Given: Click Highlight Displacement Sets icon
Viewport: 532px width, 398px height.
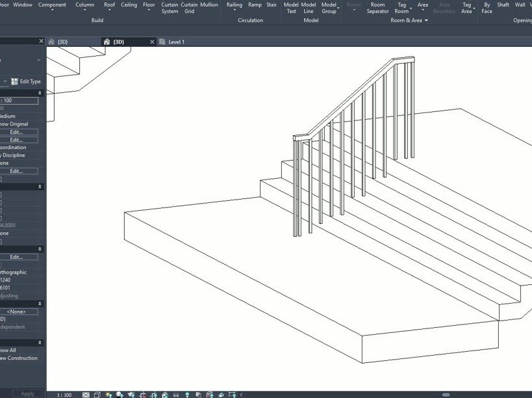Looking at the screenshot, I should (221, 395).
